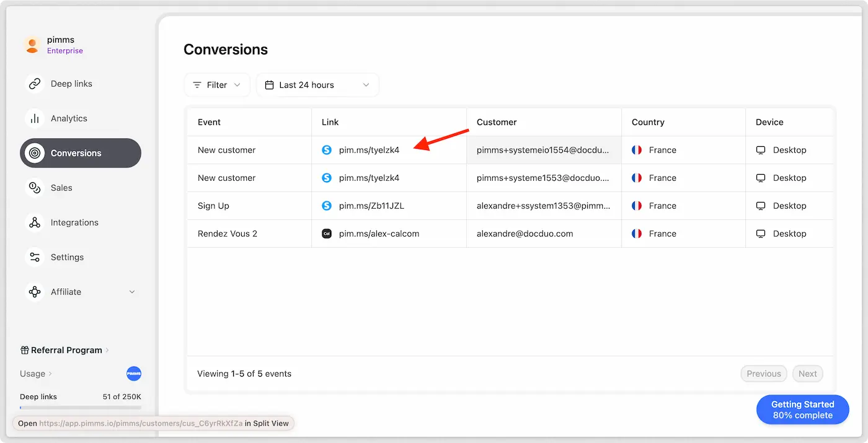Open the Filter dropdown
Image resolution: width=868 pixels, height=443 pixels.
pyautogui.click(x=216, y=85)
